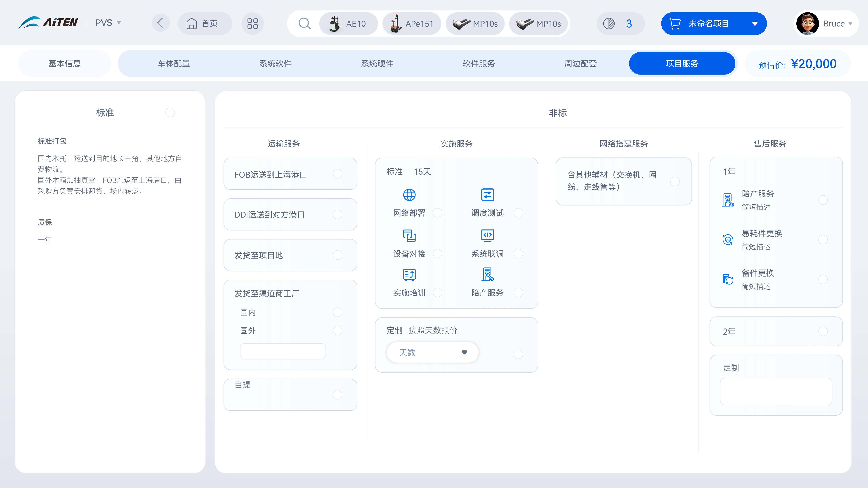This screenshot has width=868, height=488.
Task: Switch to the 系统硬件 tab
Action: tap(377, 63)
